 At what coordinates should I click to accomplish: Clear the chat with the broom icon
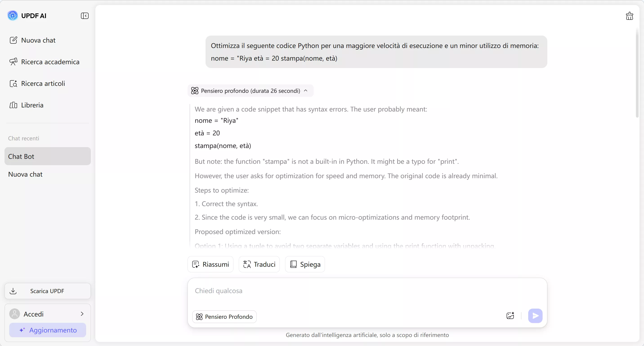[630, 16]
